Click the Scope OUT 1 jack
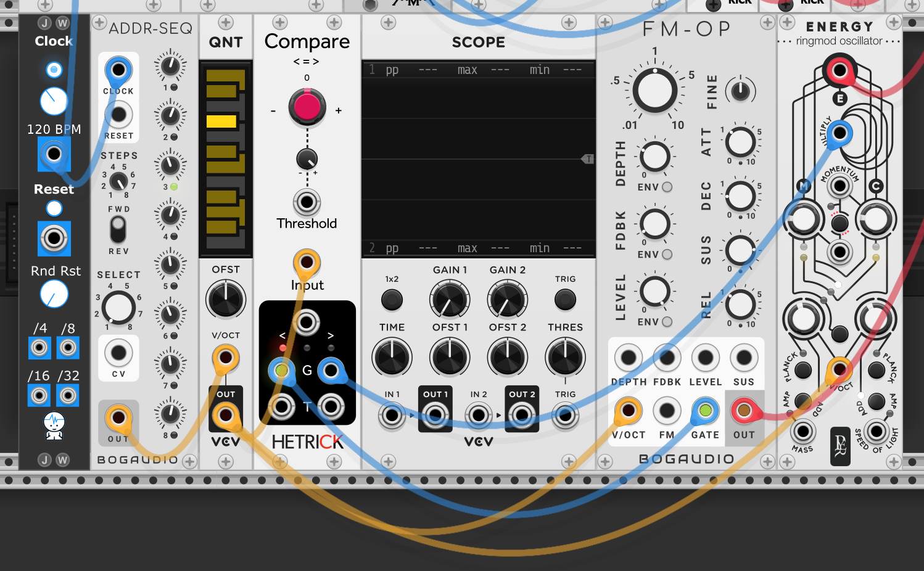The height and width of the screenshot is (571, 924). point(435,415)
